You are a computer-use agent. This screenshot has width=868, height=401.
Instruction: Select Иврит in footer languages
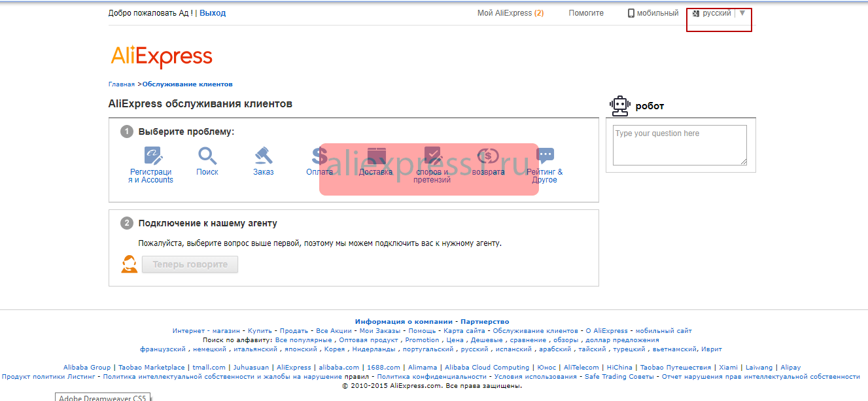pyautogui.click(x=711, y=349)
